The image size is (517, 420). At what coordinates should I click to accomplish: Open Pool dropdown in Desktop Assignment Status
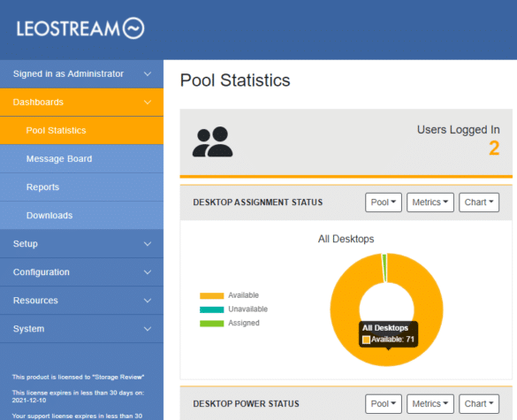click(x=384, y=202)
